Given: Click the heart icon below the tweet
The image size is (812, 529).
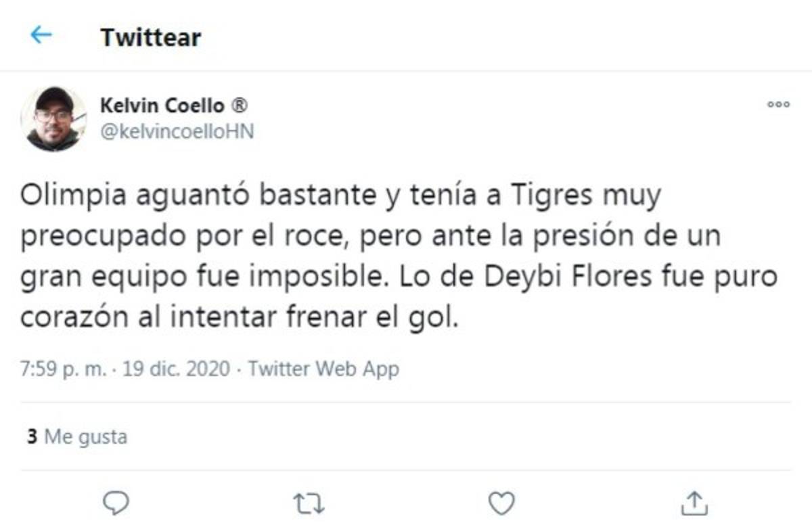Looking at the screenshot, I should point(501,501).
